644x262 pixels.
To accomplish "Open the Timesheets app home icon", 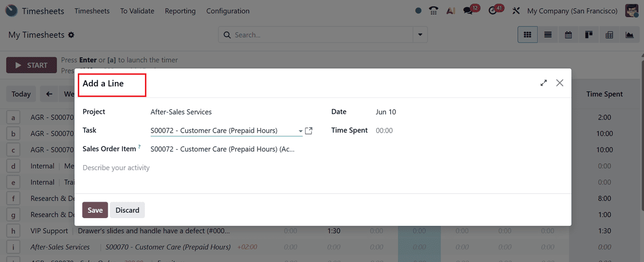I will [12, 11].
